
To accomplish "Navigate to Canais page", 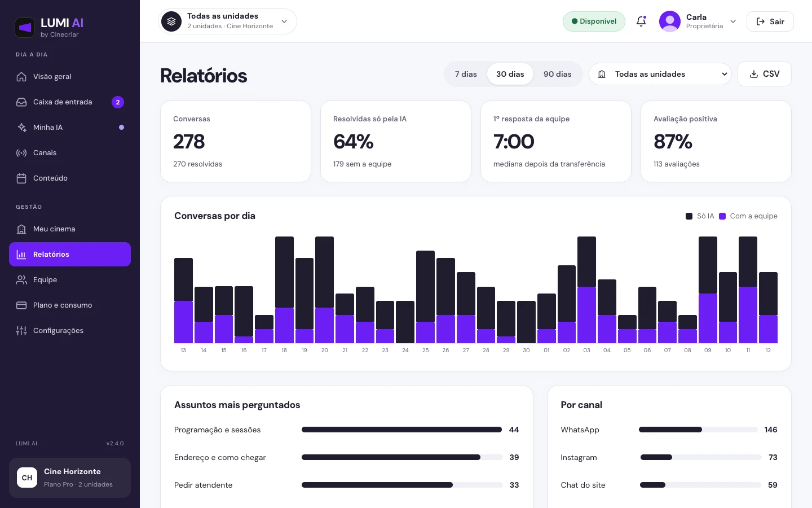I will pos(70,153).
